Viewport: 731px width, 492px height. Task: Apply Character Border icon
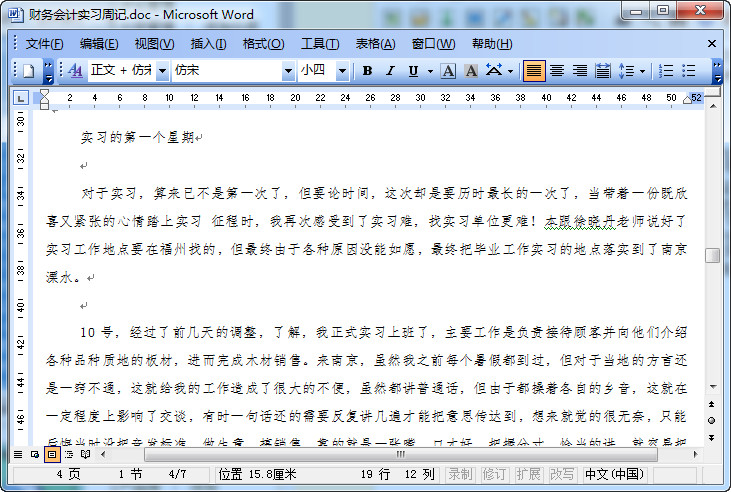[x=448, y=71]
